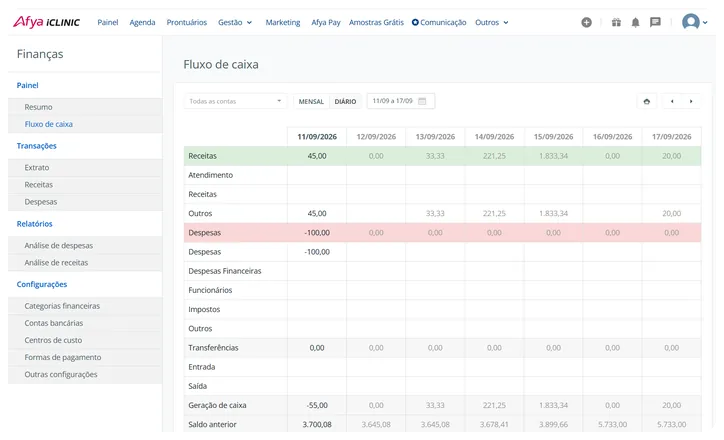This screenshot has width=724, height=440.
Task: Click the -55,00 Geração de caixa value
Action: coord(317,405)
